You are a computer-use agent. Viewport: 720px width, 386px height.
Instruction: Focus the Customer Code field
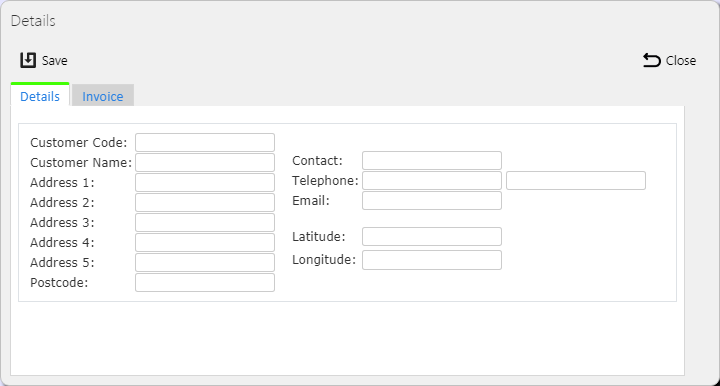click(x=205, y=143)
